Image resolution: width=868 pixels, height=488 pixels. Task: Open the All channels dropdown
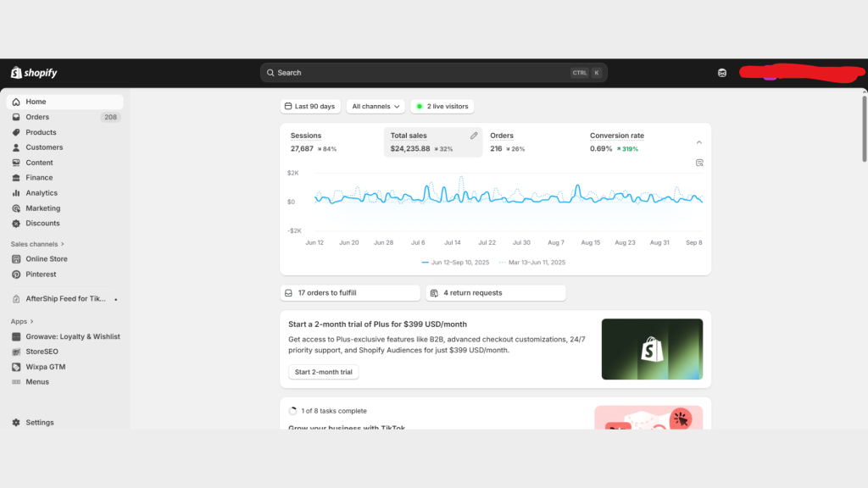376,107
